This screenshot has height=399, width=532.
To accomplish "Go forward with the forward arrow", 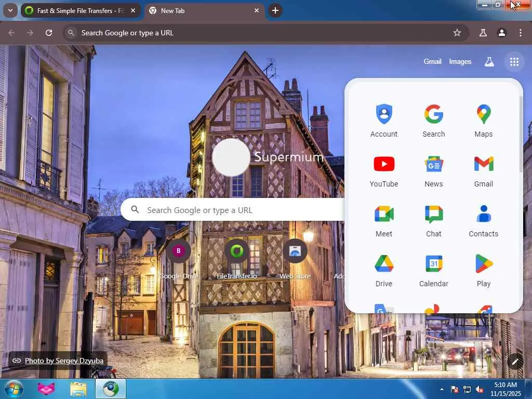I will click(x=30, y=33).
